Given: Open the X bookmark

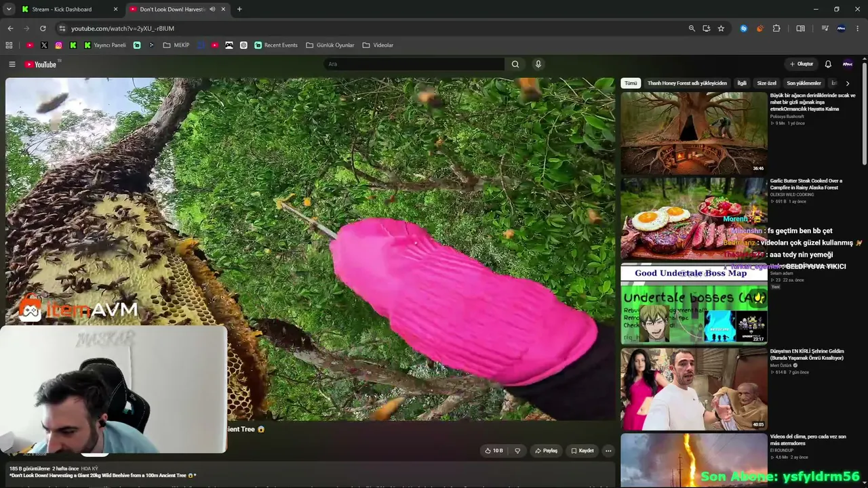Looking at the screenshot, I should pyautogui.click(x=44, y=45).
